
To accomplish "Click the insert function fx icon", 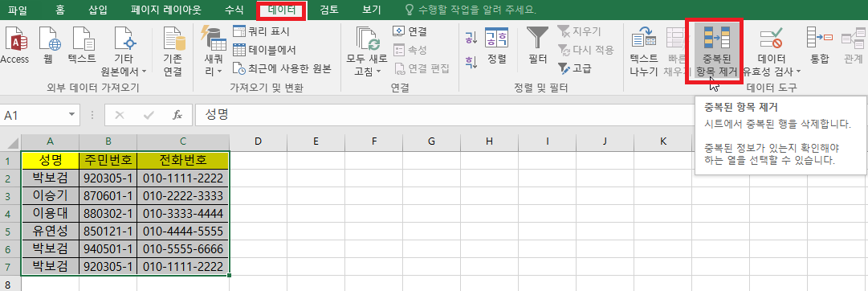I will [x=177, y=115].
